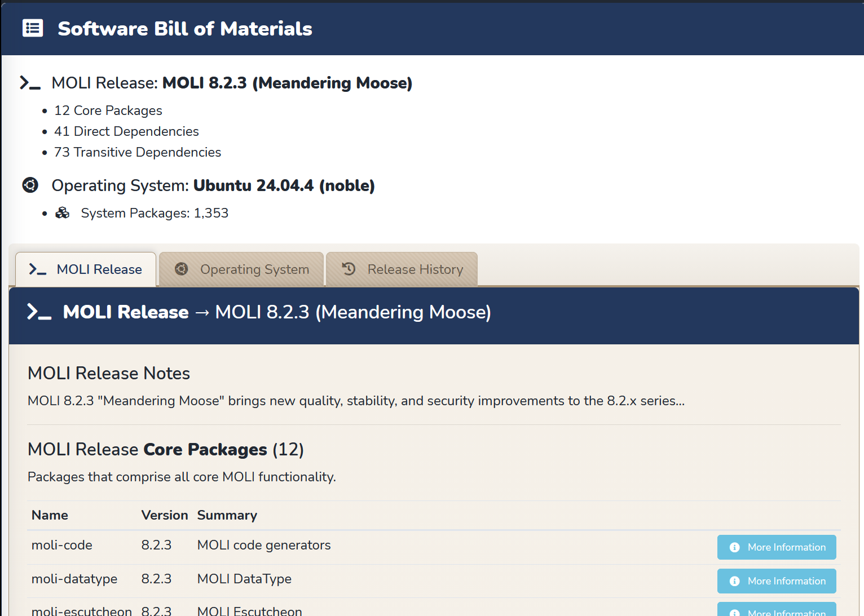Click the Ubuntu icon in Operating System tab
The image size is (864, 616).
pyautogui.click(x=182, y=269)
